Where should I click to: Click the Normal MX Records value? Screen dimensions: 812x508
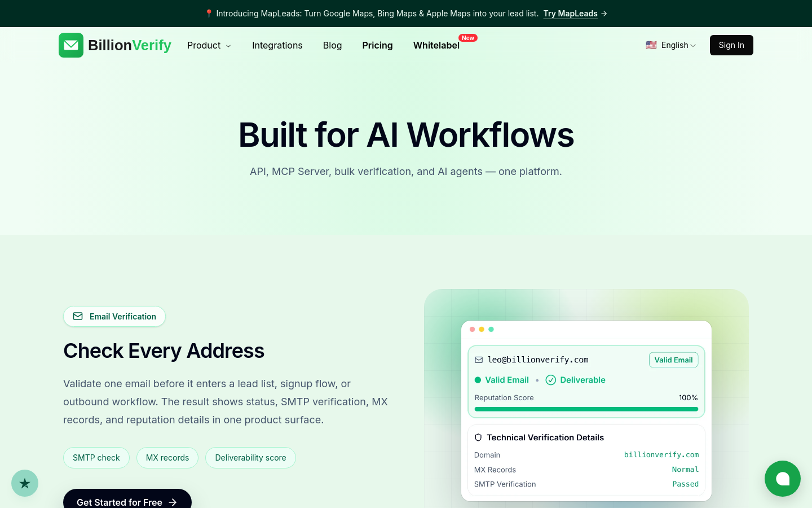685,470
